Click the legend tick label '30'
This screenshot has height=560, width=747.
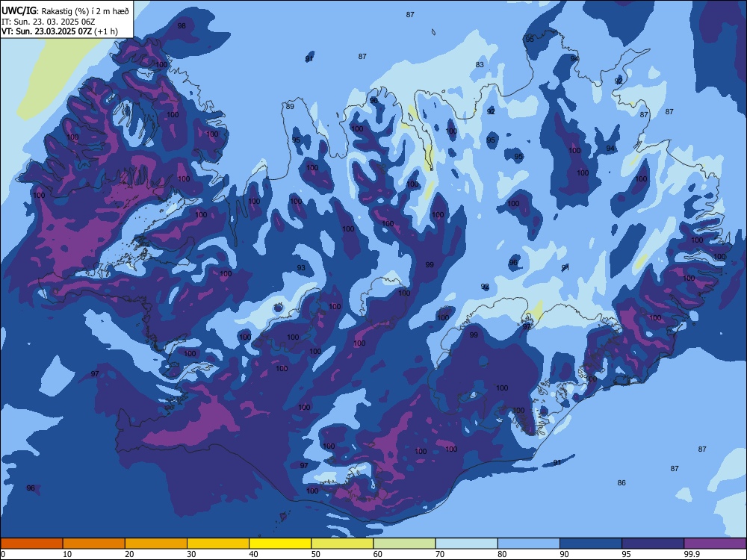(x=191, y=554)
